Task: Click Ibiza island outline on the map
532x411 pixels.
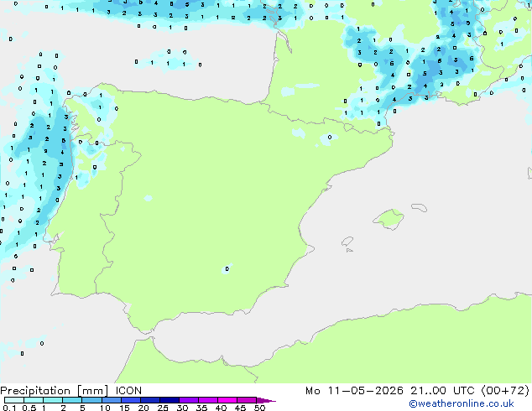Action: pyautogui.click(x=347, y=242)
